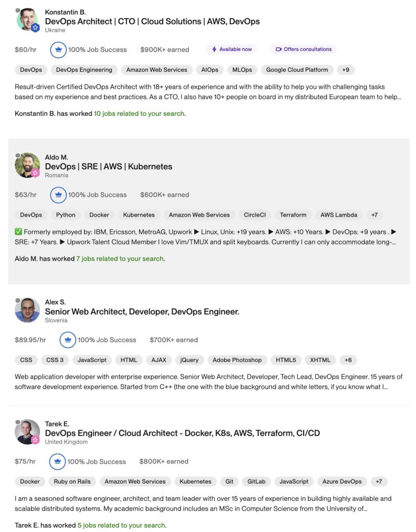416x532 pixels.
Task: Click Aldo M.'s job success crown icon
Action: (x=58, y=195)
